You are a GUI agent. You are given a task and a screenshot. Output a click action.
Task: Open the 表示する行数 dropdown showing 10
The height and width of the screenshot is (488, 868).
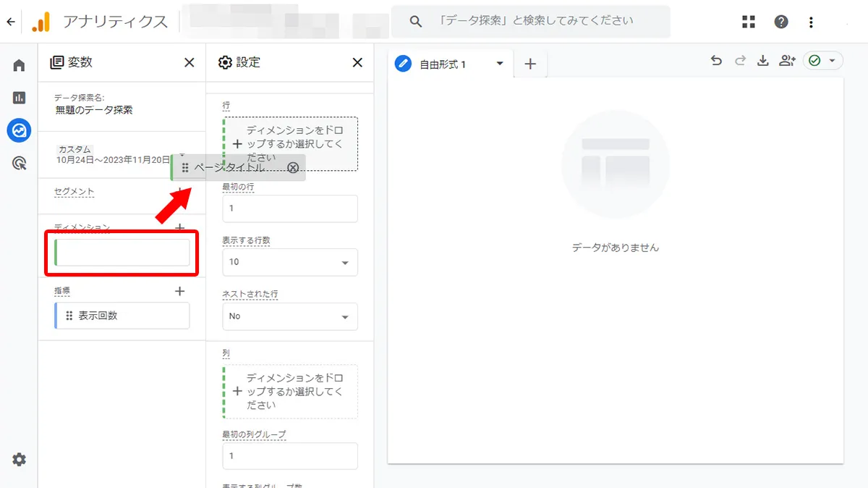[x=289, y=262]
